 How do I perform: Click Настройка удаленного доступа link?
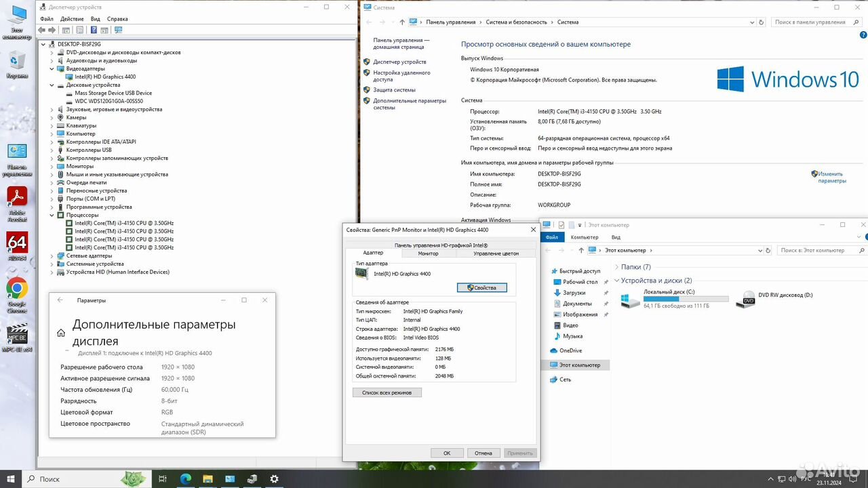coord(401,76)
